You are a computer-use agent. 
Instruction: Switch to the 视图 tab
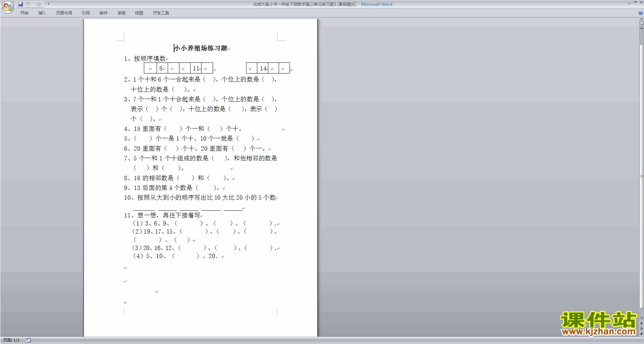(139, 13)
